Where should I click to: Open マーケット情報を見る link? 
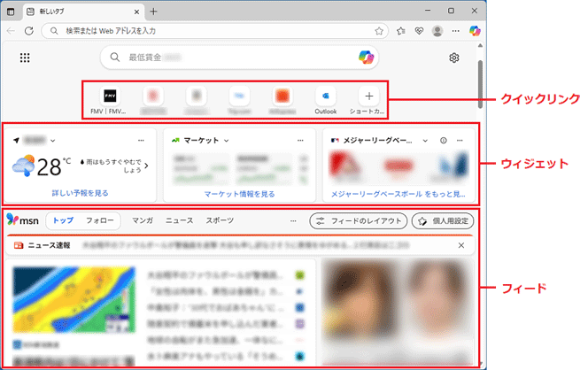pos(239,194)
